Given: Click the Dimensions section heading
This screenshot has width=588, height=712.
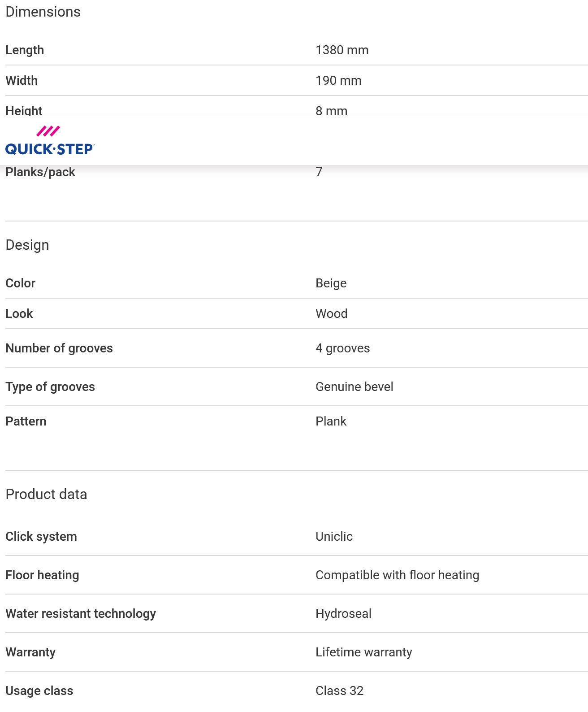Looking at the screenshot, I should click(x=43, y=12).
